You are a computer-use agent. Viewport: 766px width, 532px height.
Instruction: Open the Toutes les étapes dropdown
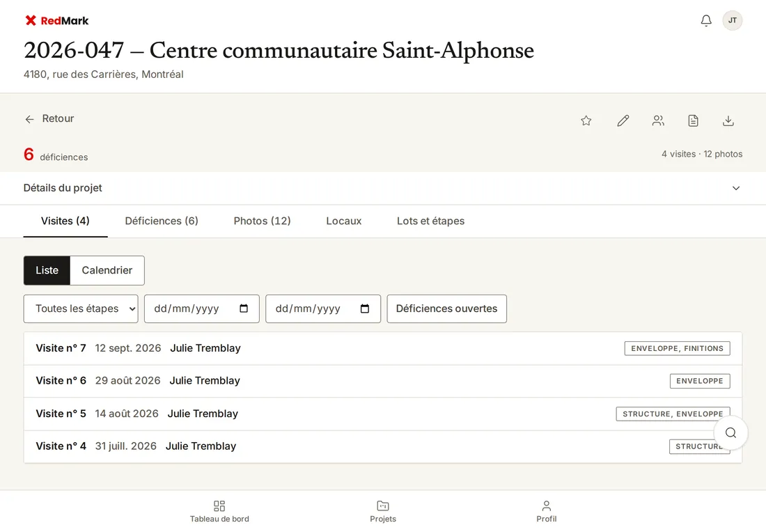(81, 308)
